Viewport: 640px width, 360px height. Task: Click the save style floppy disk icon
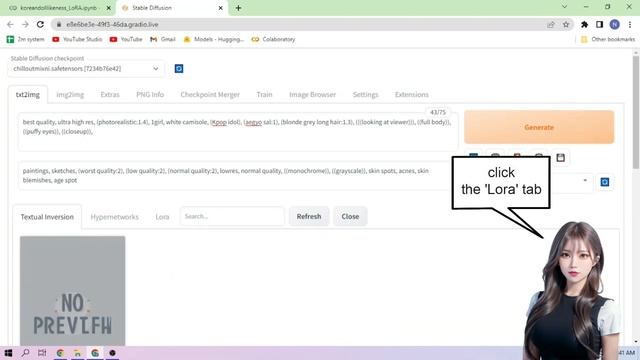click(x=560, y=158)
